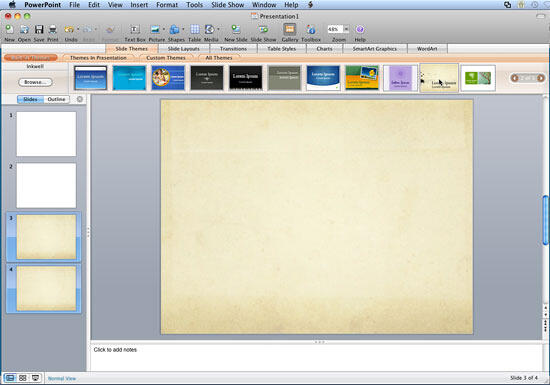Viewport: 550px width, 385px height.
Task: Open the Transitions tab
Action: (233, 49)
